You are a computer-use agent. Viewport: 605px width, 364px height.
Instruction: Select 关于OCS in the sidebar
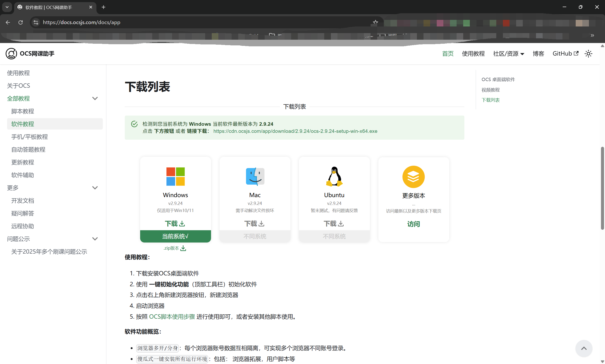click(x=18, y=86)
